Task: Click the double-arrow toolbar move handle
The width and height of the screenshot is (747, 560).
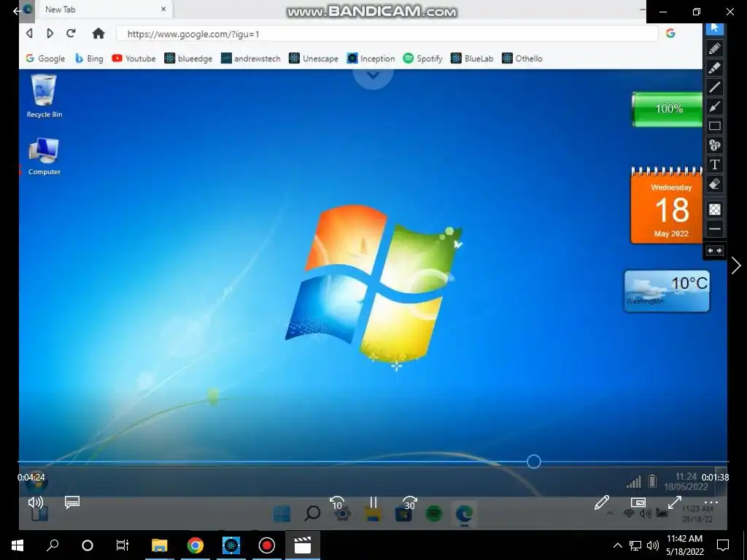Action: click(715, 251)
